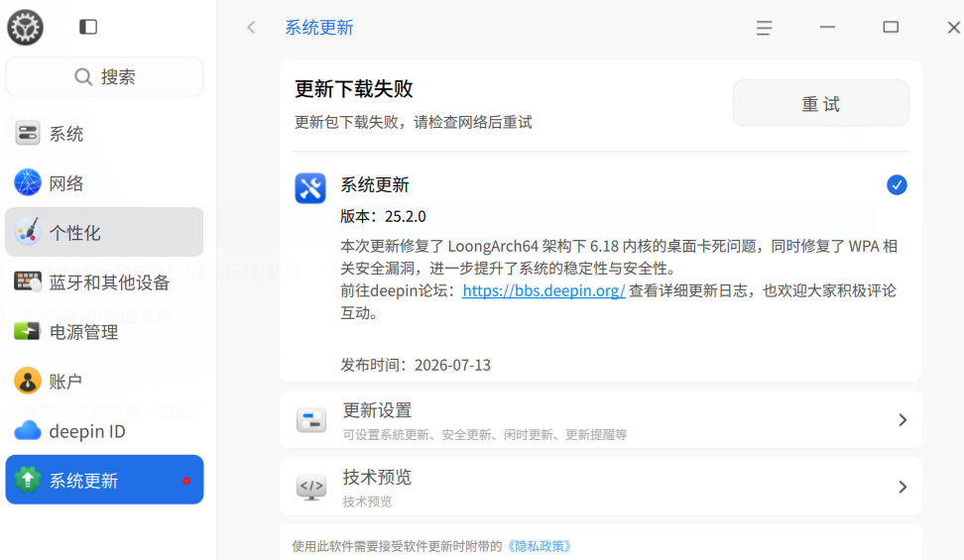Click the 蓝牙和其他设备 icon
The image size is (964, 560).
coord(28,281)
